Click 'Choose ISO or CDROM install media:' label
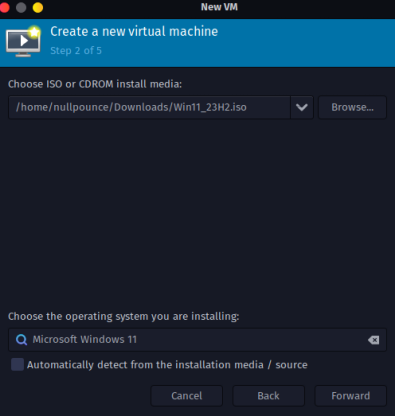This screenshot has width=395, height=416. point(95,84)
